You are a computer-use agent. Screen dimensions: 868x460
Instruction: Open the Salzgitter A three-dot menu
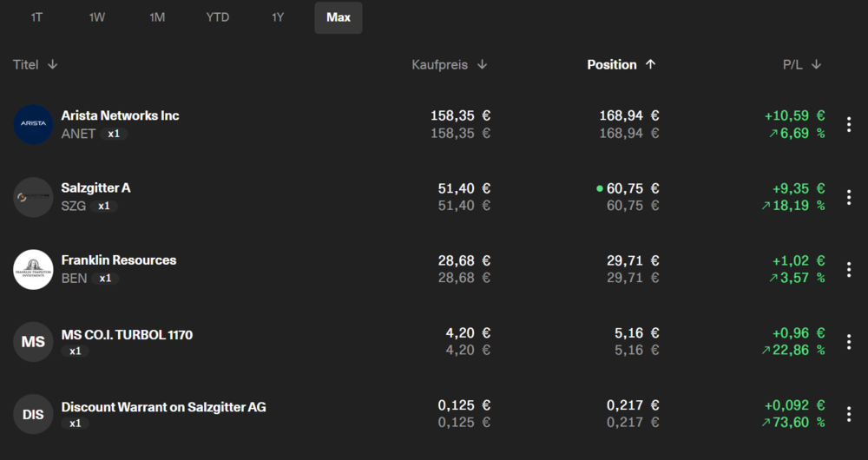pos(849,197)
